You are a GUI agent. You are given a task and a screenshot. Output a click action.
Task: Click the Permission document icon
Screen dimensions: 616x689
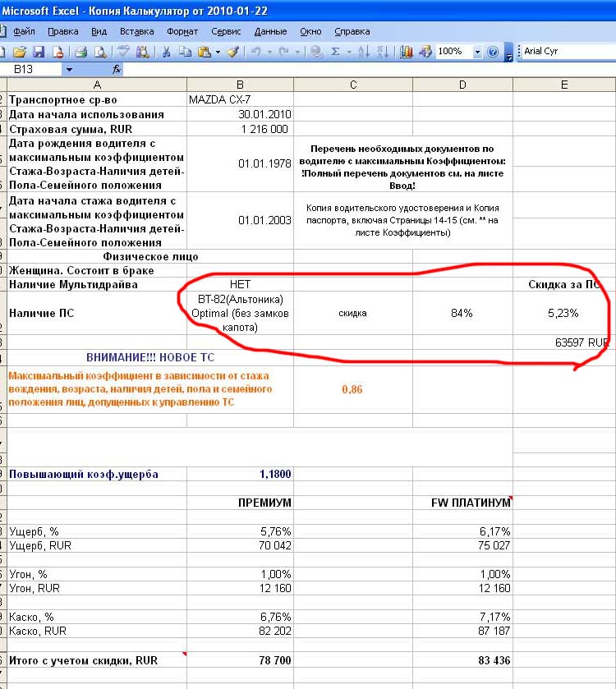[58, 52]
